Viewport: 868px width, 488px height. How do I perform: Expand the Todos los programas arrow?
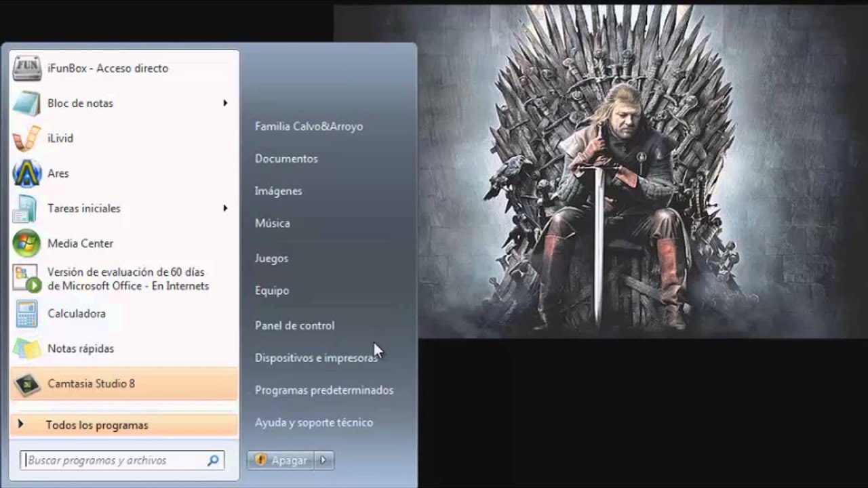(20, 425)
